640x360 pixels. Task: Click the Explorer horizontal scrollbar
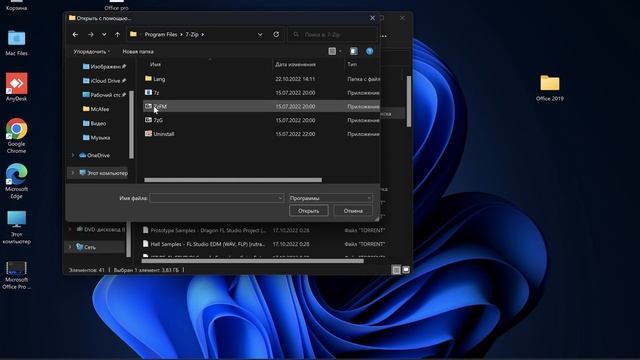[253, 261]
